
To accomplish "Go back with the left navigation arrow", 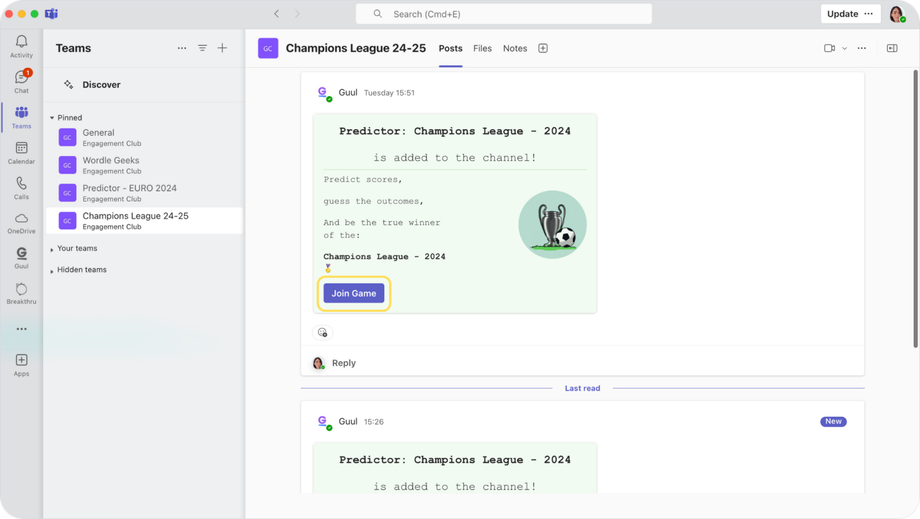I will [x=276, y=13].
